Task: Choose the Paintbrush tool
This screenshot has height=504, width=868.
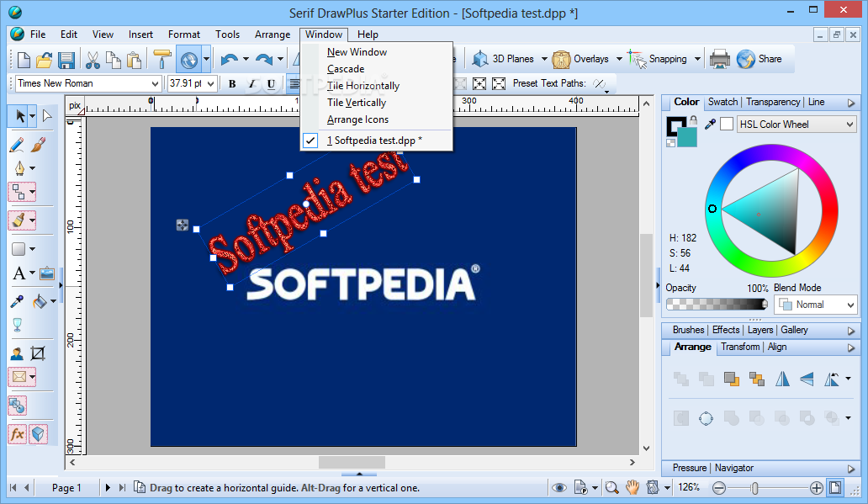Action: (x=38, y=145)
